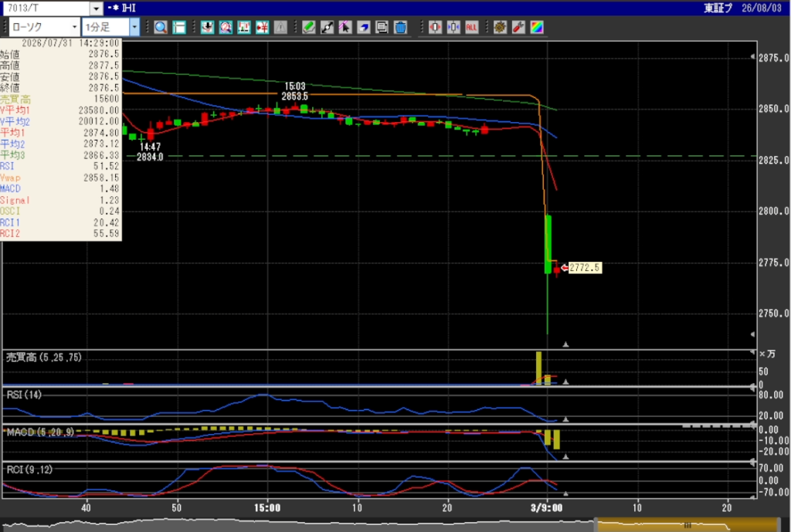
Task: Open chart settings gear icon
Action: click(x=500, y=27)
